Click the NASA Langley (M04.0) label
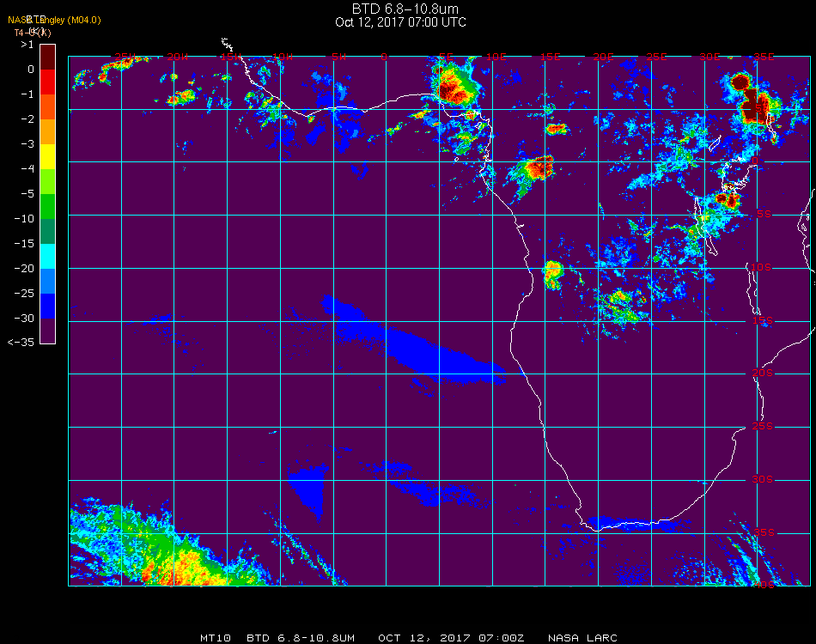The image size is (816, 644). click(x=54, y=20)
